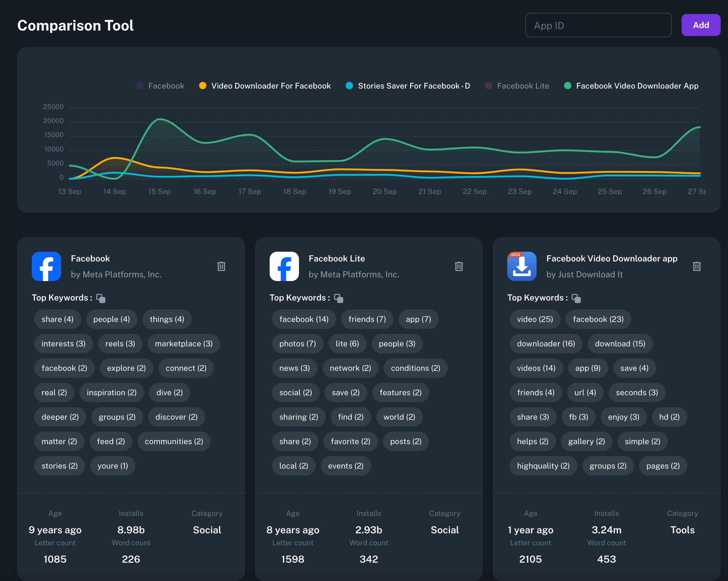
Task: Select the photos (7) keyword chip
Action: point(297,344)
